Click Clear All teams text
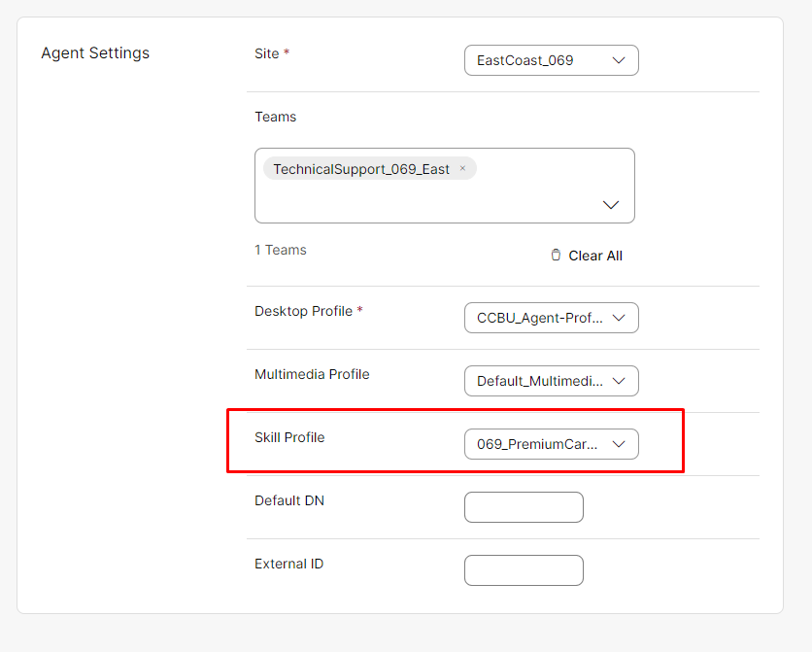Viewport: 812px width, 652px height. coord(595,256)
